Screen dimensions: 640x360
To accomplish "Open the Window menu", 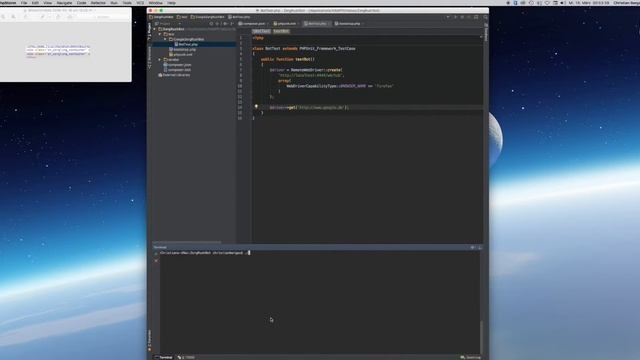I will (x=156, y=2).
